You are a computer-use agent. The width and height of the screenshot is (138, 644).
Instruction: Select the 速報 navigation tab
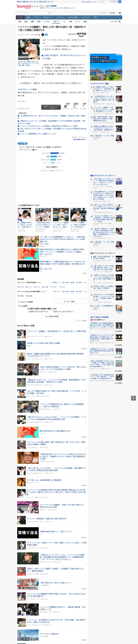tap(28, 17)
